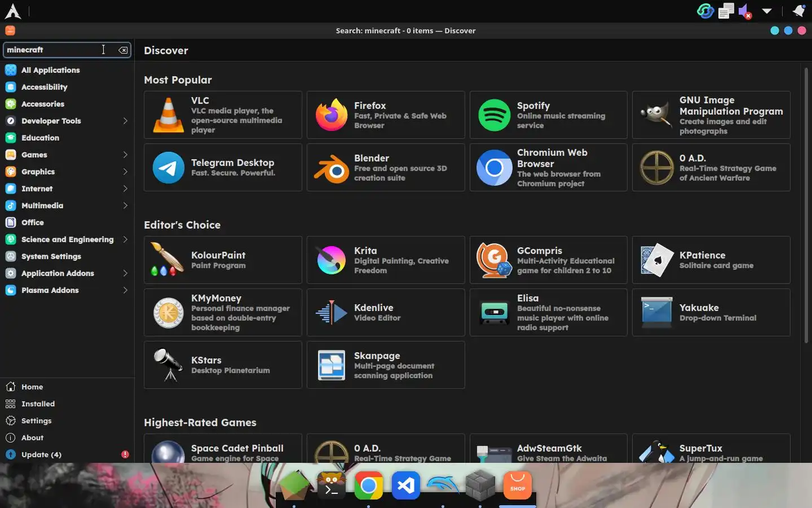The image size is (812, 508).
Task: Click the Shop icon in the dock
Action: [x=518, y=485]
